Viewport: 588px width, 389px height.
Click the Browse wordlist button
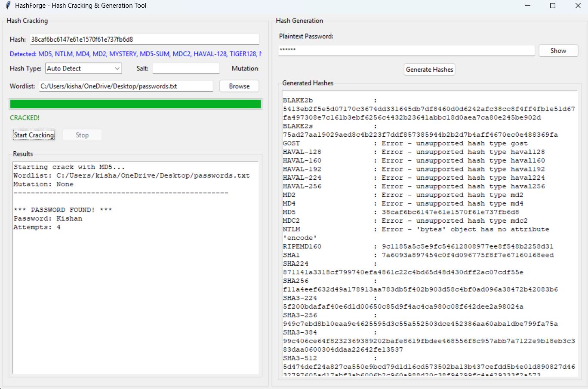point(239,86)
